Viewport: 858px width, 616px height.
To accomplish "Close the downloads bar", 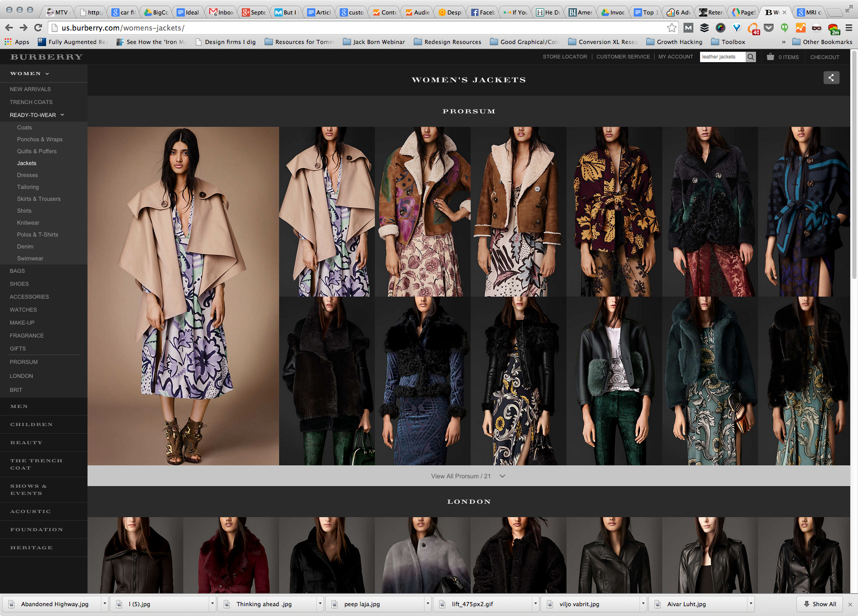I will click(x=850, y=604).
